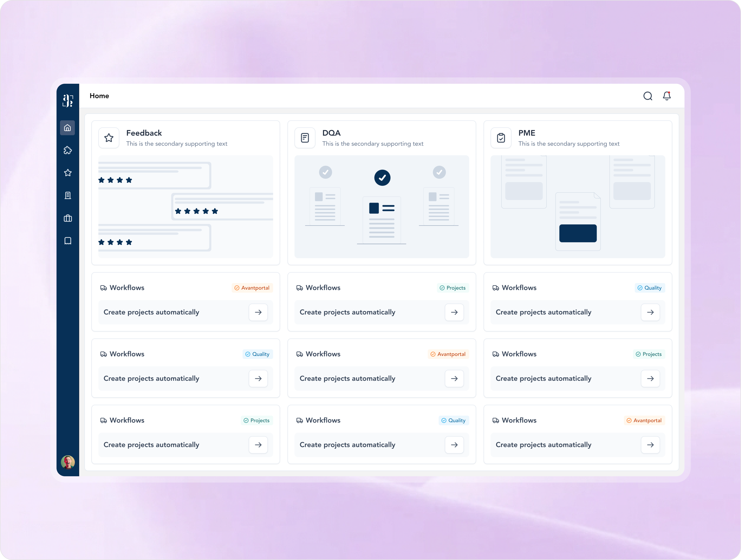Click the Quality tag in second-row left card
Viewport: 741px width, 560px height.
pyautogui.click(x=257, y=354)
